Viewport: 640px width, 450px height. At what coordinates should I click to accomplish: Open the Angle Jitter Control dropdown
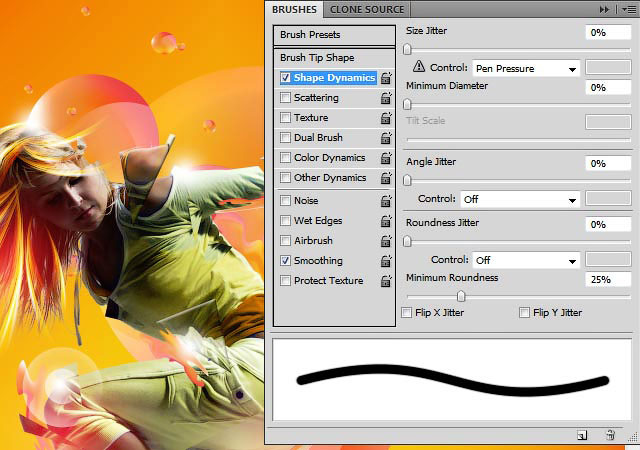[x=520, y=199]
